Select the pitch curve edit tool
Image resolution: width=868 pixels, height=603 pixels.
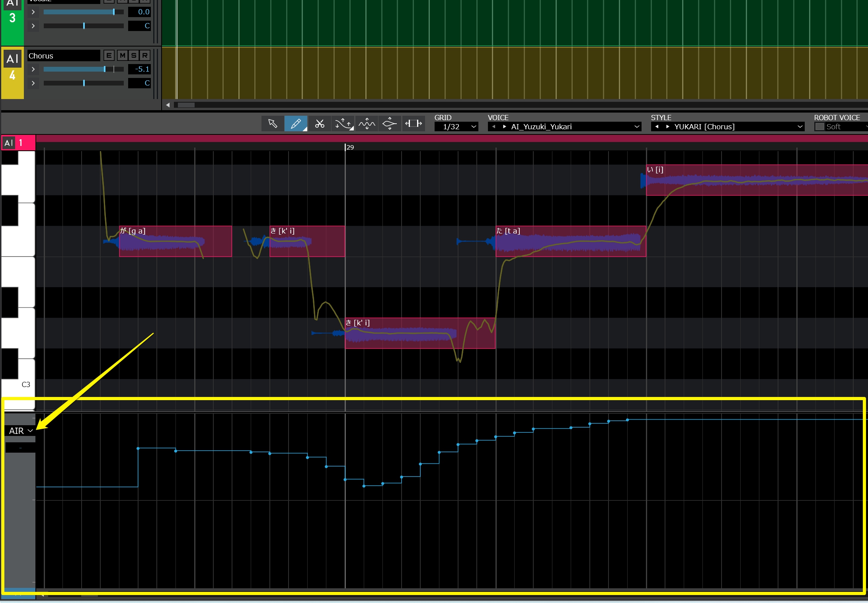[343, 124]
